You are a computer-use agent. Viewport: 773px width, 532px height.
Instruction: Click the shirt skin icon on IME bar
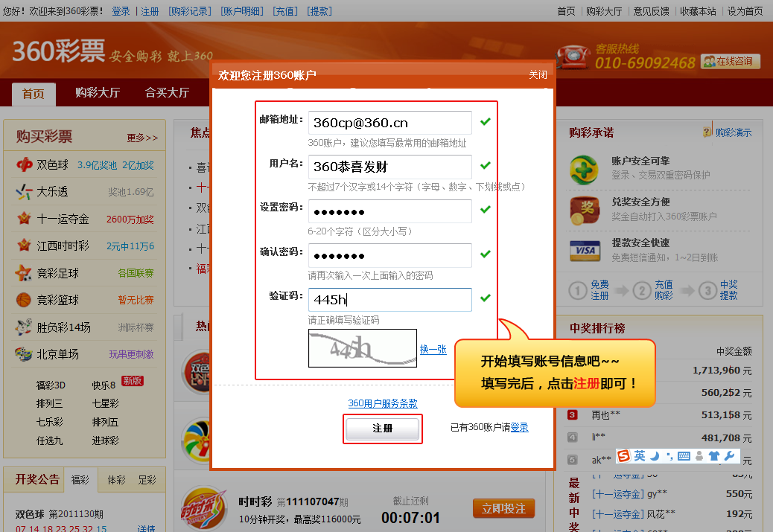click(714, 456)
